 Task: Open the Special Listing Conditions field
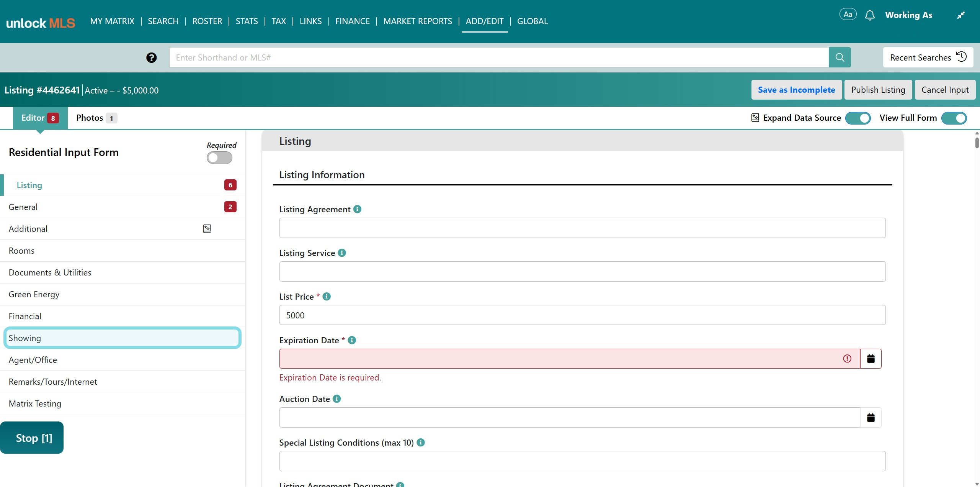pos(582,461)
